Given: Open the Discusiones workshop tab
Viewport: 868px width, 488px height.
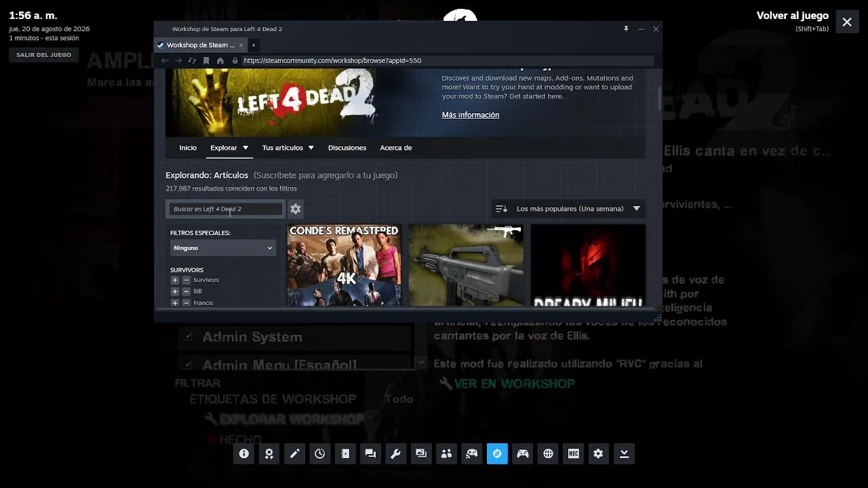Looking at the screenshot, I should tap(347, 148).
